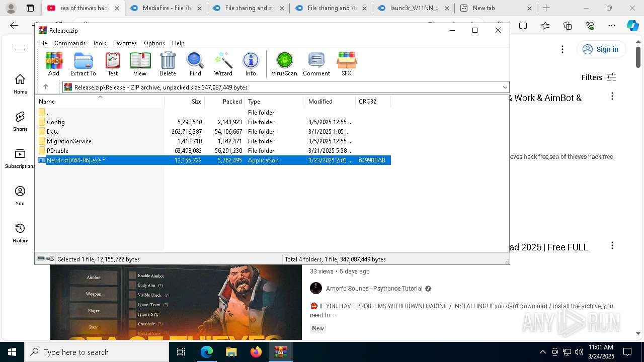
Task: Click the Sea of Thieves video thumbnail
Action: tap(176, 302)
